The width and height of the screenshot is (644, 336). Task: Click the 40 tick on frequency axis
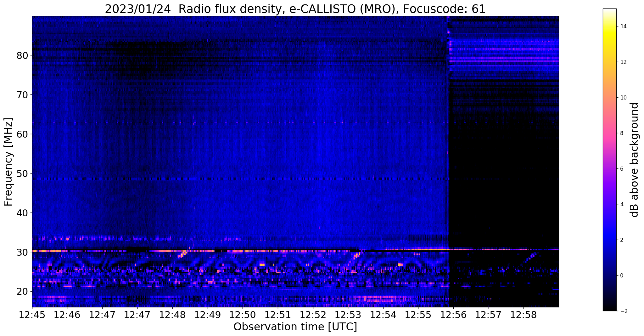(x=22, y=213)
